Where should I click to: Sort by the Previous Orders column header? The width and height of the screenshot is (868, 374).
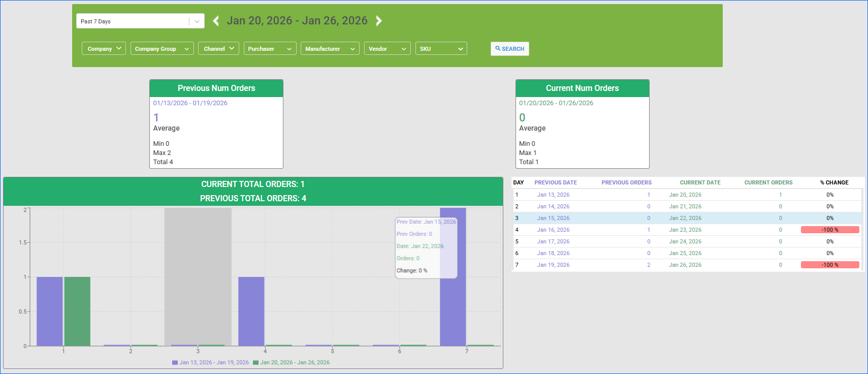[626, 182]
